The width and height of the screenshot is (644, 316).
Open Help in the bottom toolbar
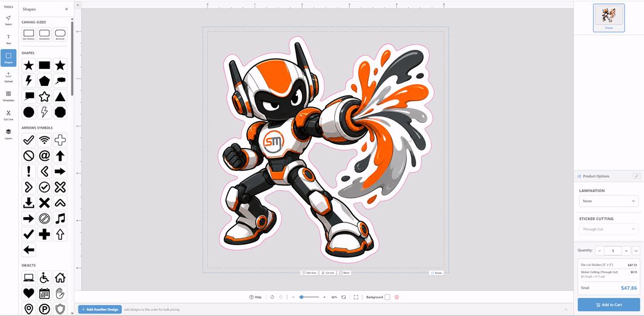coord(255,297)
